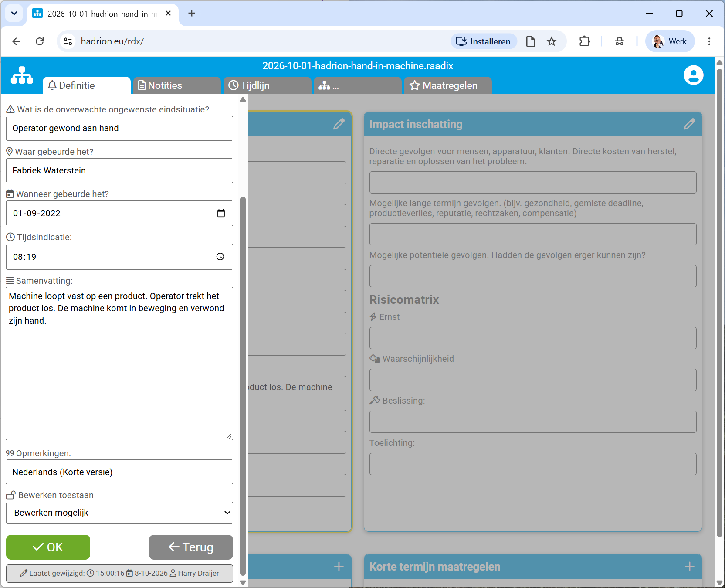Click the pencil icon on left card
This screenshot has height=588, width=725.
click(x=339, y=124)
